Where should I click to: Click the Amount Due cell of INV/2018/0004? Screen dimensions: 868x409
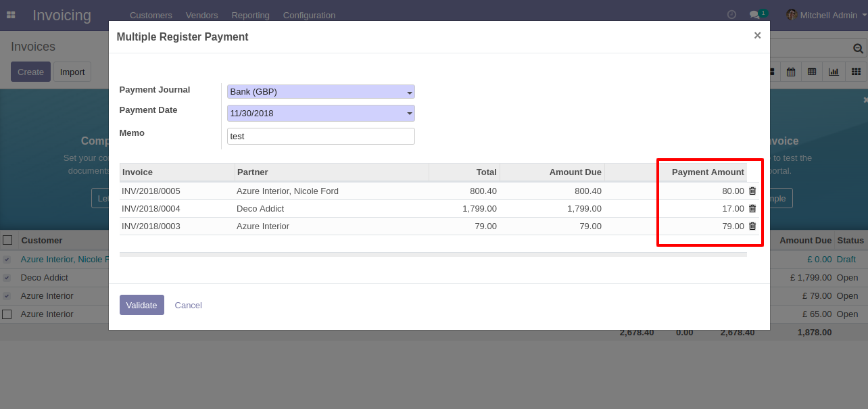pyautogui.click(x=552, y=209)
